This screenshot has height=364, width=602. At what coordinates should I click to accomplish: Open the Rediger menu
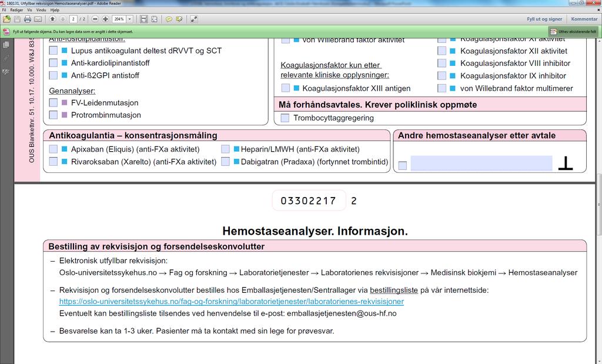point(16,10)
